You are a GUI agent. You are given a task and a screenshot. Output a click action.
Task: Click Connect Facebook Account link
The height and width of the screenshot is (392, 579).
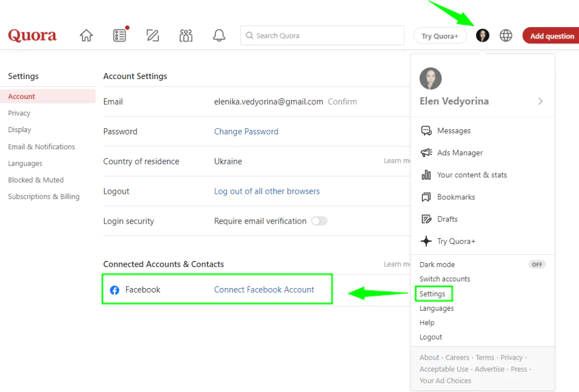point(264,290)
